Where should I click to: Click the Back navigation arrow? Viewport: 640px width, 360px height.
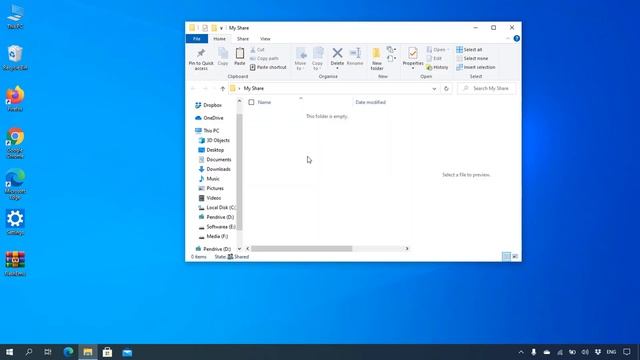pos(193,89)
